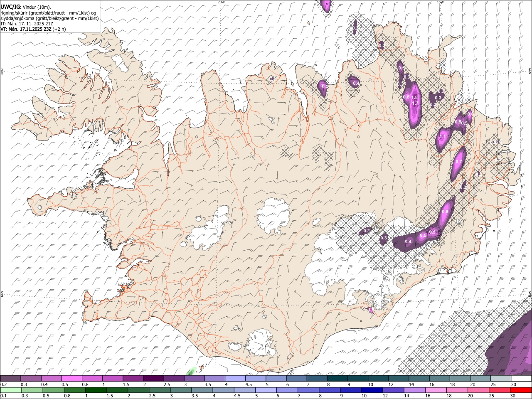532x399 pixels.
Task: Click the pale green 0.1 rain legend swatch
Action: pos(10,390)
